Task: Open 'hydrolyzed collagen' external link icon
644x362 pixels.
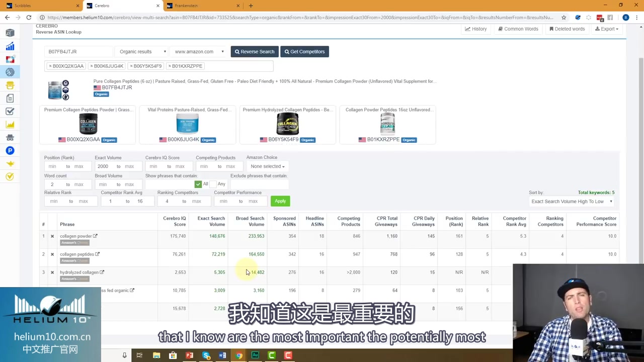Action: pyautogui.click(x=102, y=272)
